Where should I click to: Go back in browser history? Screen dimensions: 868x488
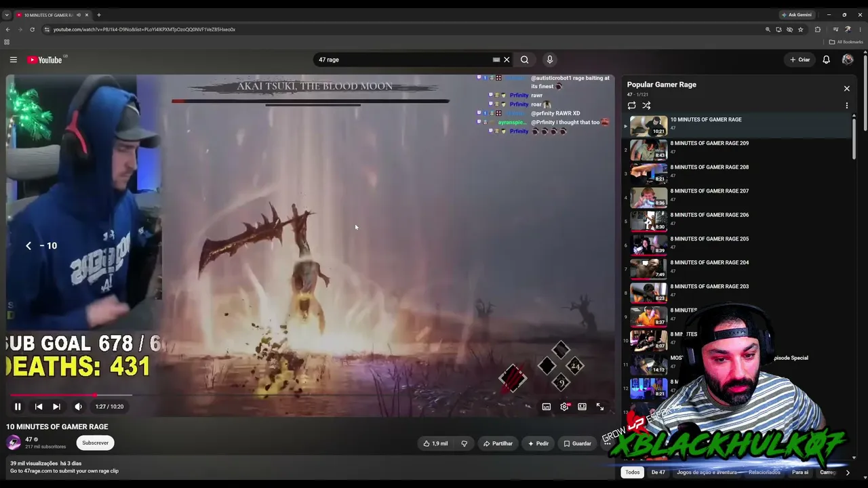coord(7,30)
